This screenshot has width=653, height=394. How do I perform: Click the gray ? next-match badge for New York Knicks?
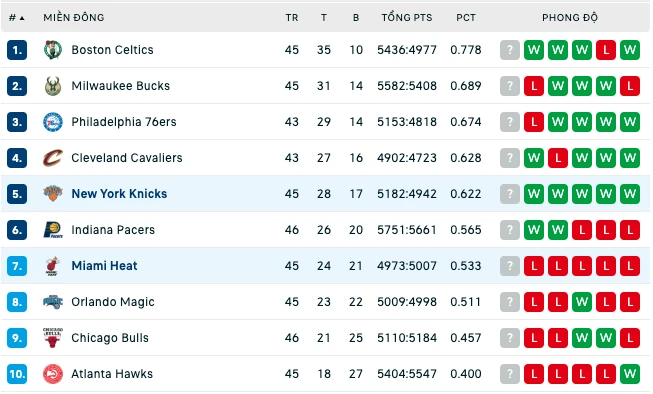pos(510,194)
